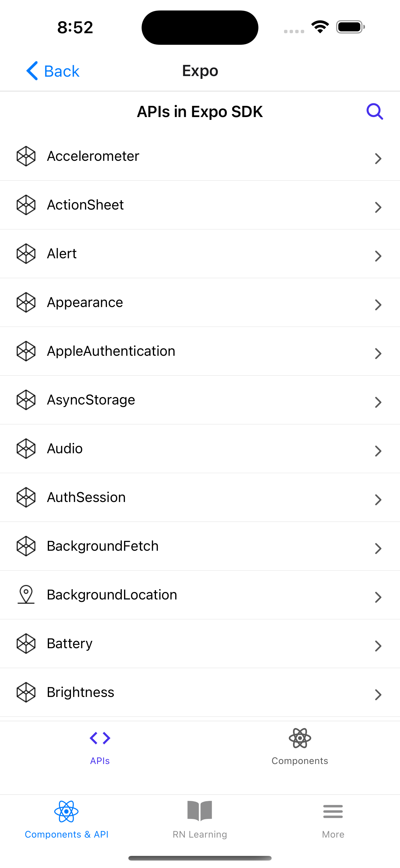Switch to the Components sub-tab label

pyautogui.click(x=300, y=761)
